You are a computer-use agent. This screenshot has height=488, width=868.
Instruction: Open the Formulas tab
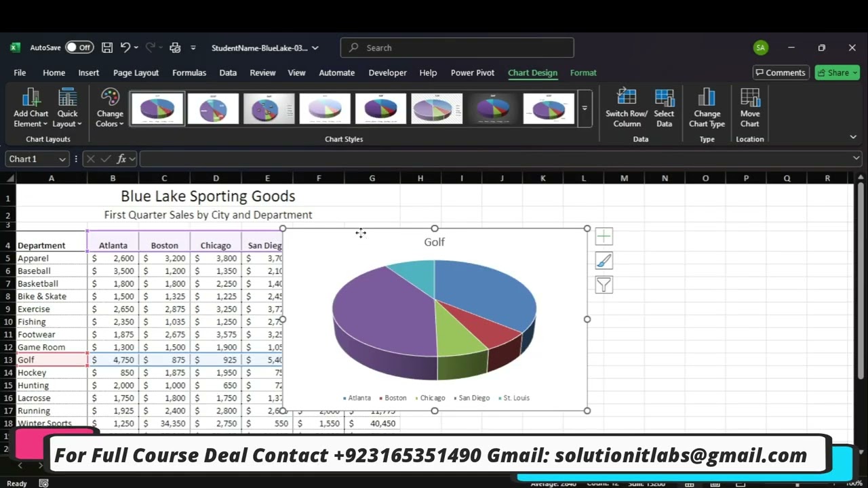tap(189, 73)
